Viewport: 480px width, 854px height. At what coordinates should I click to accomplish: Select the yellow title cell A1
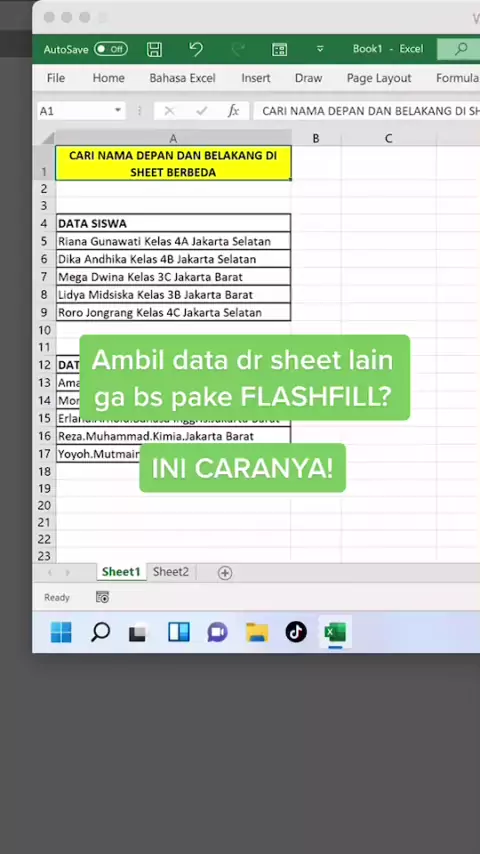pos(173,163)
